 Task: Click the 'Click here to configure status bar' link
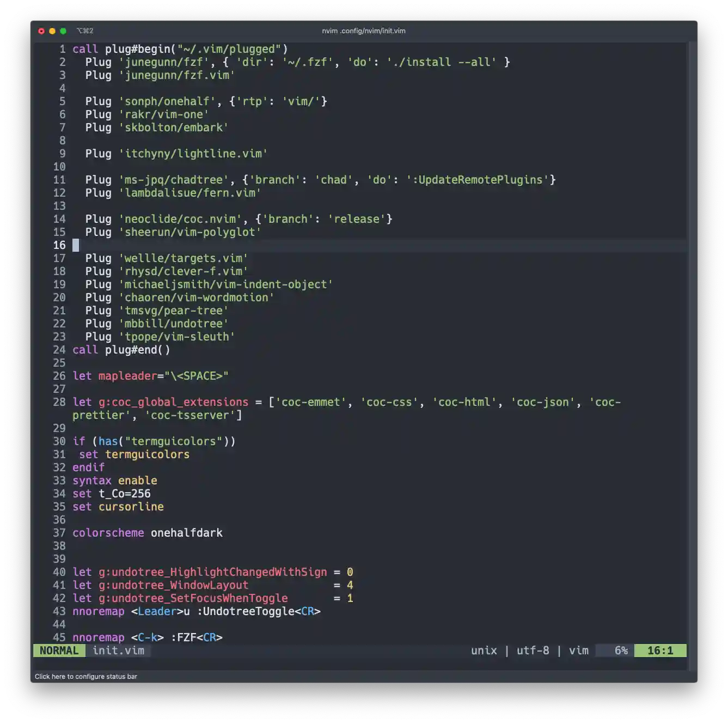tap(86, 676)
